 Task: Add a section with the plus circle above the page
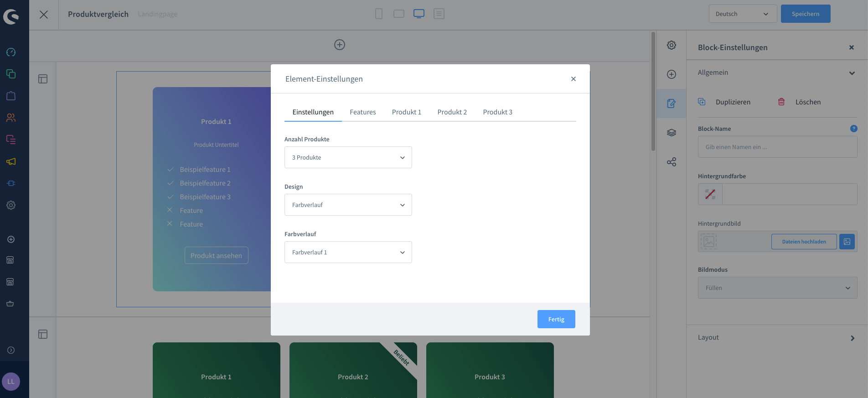tap(340, 45)
